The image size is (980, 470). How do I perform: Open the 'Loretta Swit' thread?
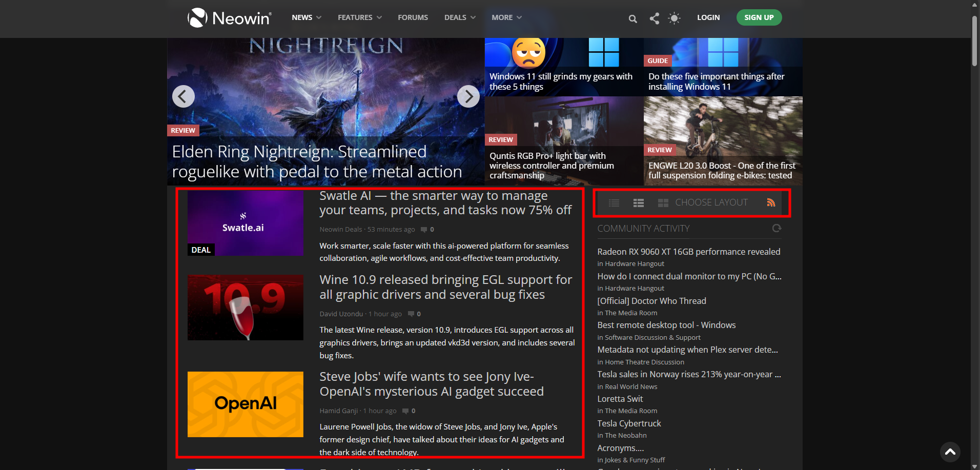point(620,399)
